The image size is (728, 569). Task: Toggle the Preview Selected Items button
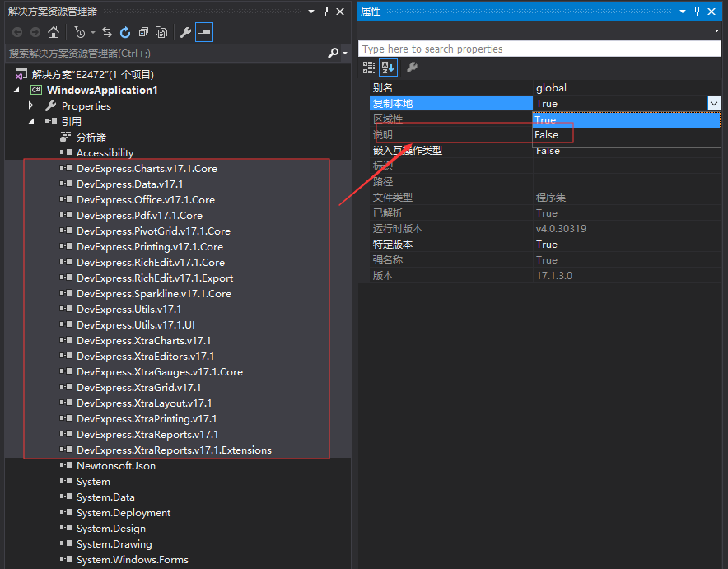point(204,32)
